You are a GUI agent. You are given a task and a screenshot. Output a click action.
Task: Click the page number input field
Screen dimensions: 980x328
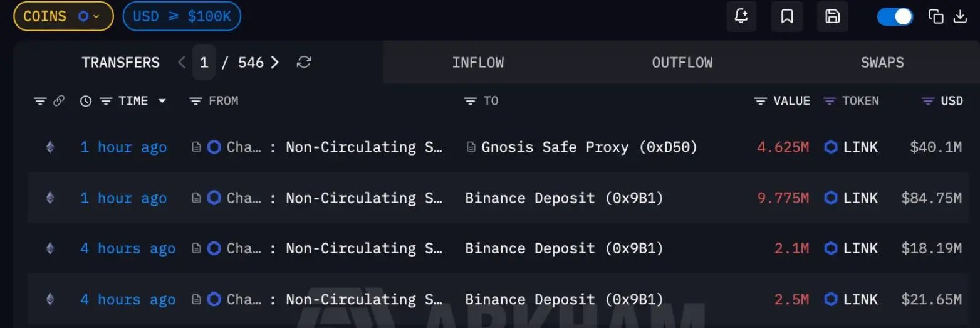(204, 62)
